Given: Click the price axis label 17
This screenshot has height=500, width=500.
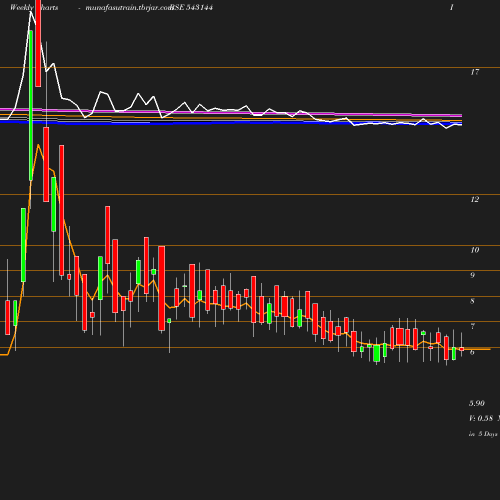Looking at the screenshot, I should [475, 72].
